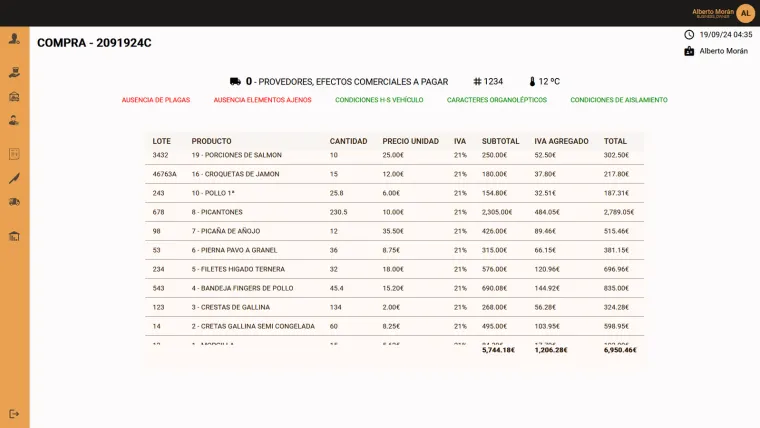Select product 7 - PICAÑA DE AÑOJO
Screen dimensions: 760x428
click(225, 231)
